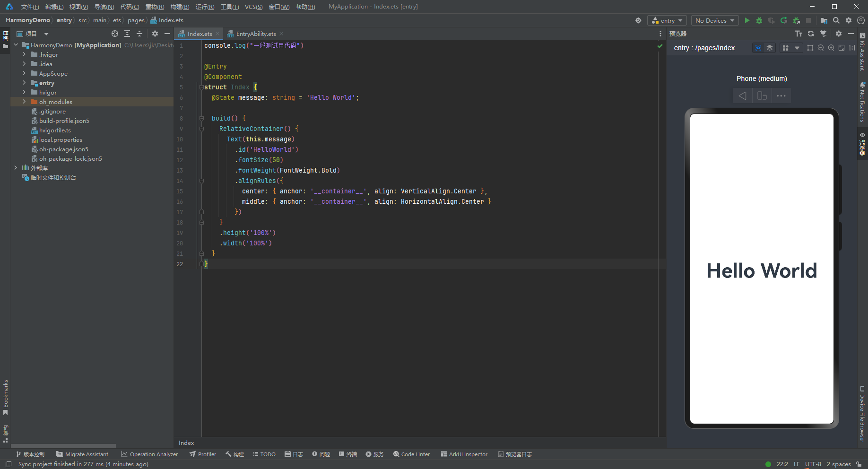The width and height of the screenshot is (868, 469).
Task: Click the project tree horizontal scrollbar
Action: pyautogui.click(x=63, y=446)
